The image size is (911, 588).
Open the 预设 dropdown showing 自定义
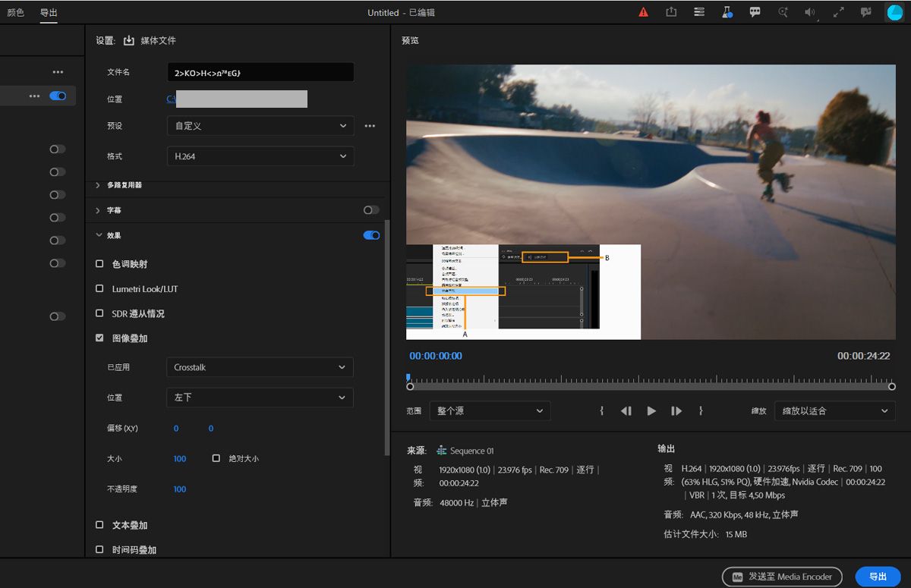click(260, 126)
